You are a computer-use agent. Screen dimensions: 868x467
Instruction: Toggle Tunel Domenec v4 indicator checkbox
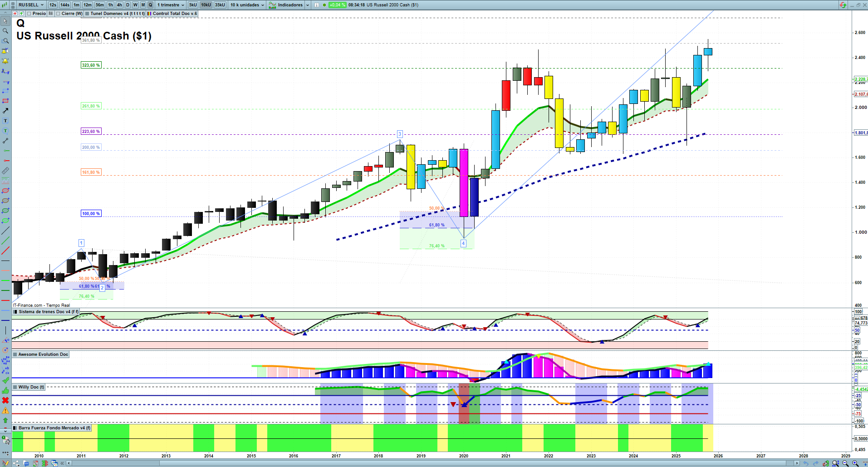coord(87,14)
